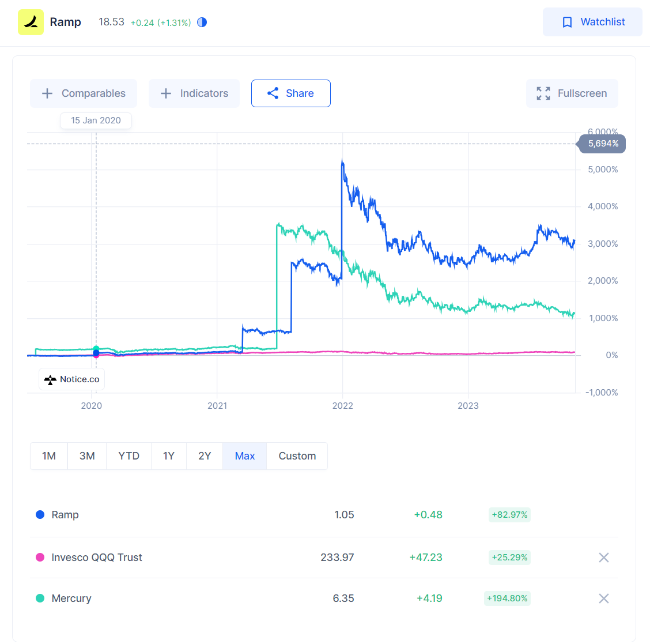Share the chart

point(290,93)
